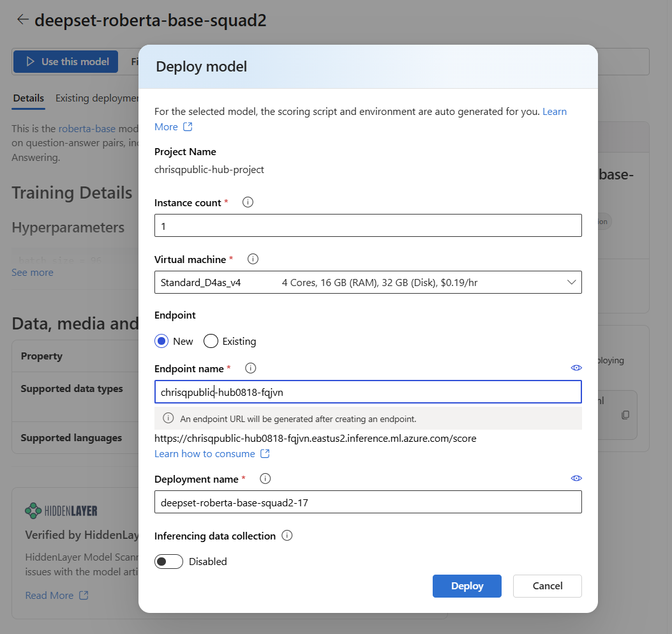Click the copy icon on right panel
Viewport: 672px width, 634px height.
pyautogui.click(x=625, y=415)
